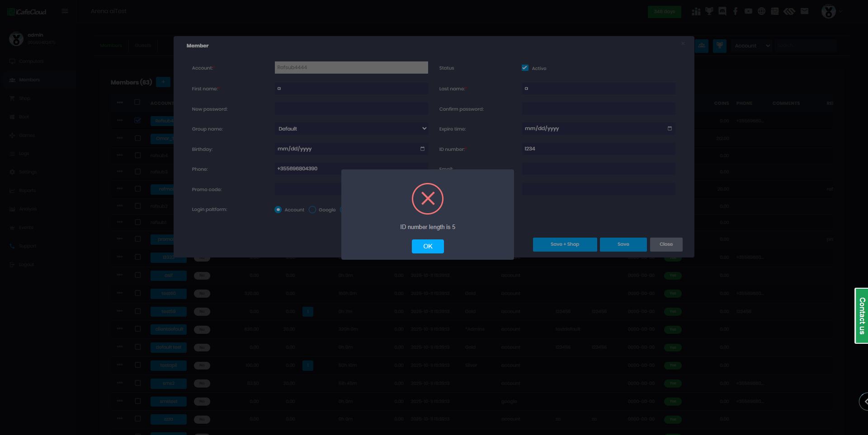Click the ID number input field
The height and width of the screenshot is (435, 868).
pos(598,149)
